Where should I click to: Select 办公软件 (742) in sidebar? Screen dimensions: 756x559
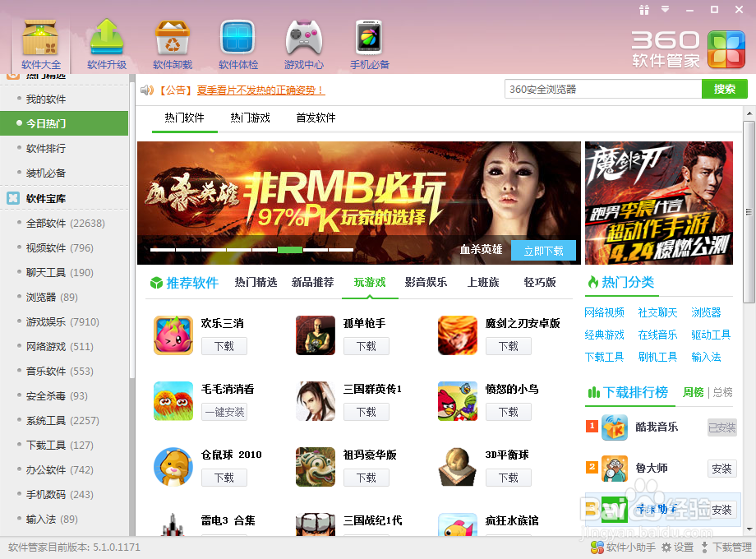pos(59,469)
